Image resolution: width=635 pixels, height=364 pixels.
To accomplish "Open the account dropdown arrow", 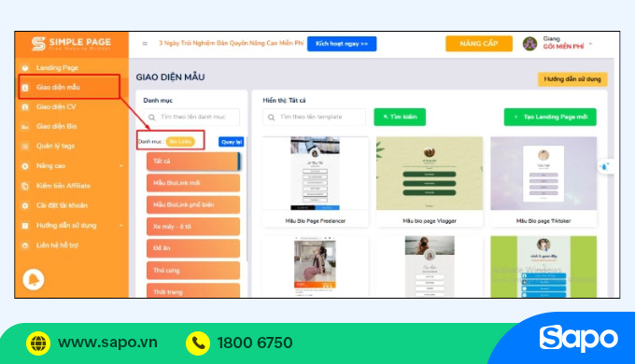I will (590, 44).
